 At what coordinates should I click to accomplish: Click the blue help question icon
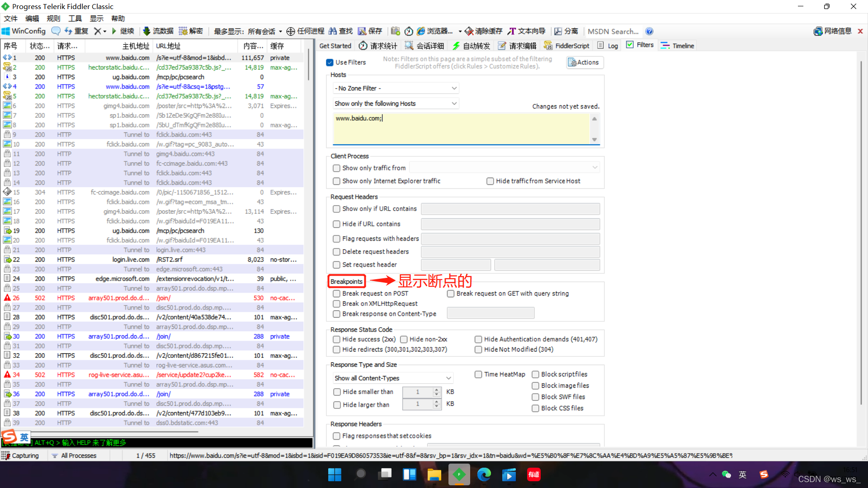[649, 31]
